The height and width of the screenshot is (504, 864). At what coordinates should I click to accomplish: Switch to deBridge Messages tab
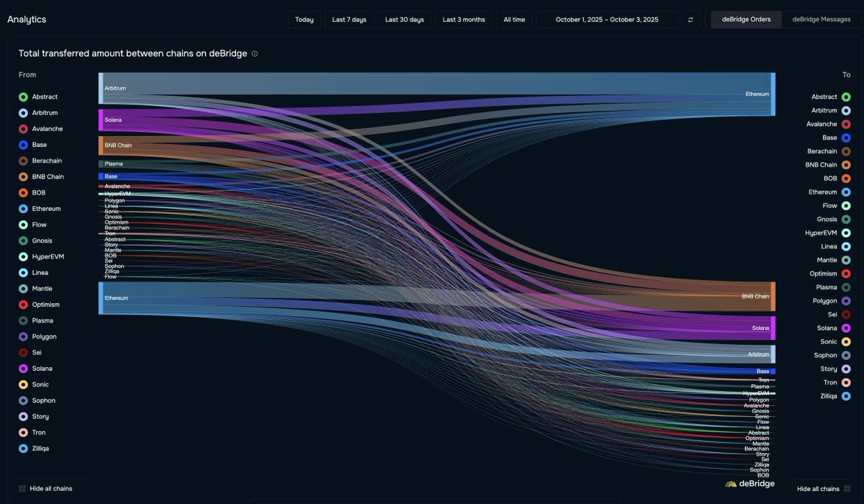(x=822, y=19)
